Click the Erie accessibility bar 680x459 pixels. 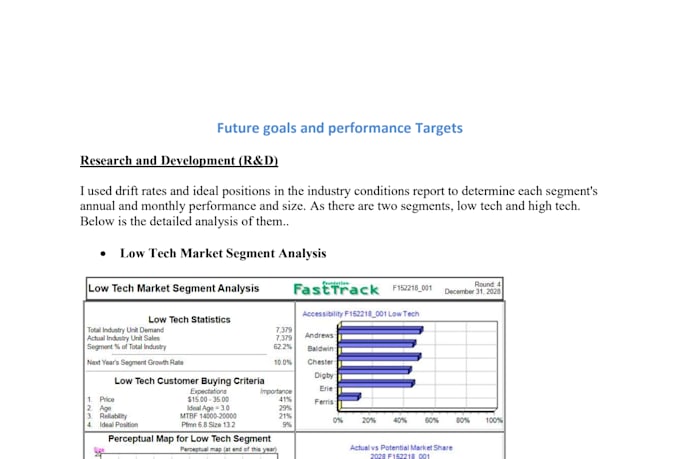click(376, 384)
